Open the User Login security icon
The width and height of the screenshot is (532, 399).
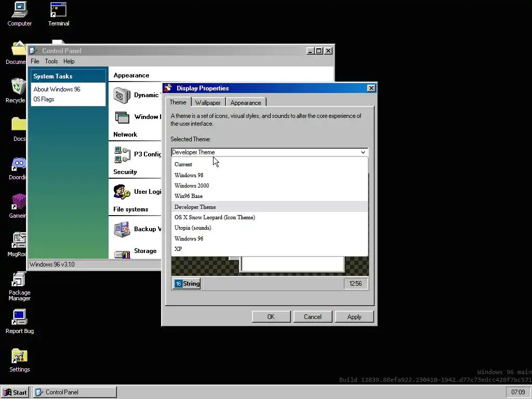(x=122, y=192)
